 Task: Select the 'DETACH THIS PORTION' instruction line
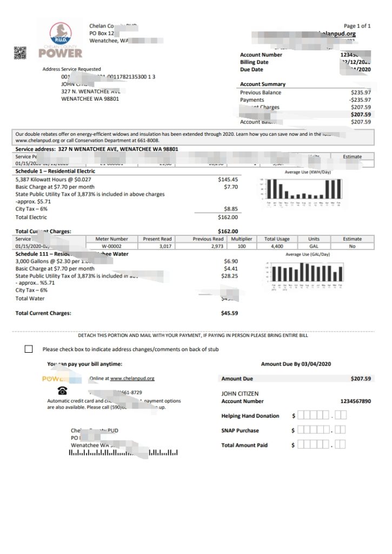[x=193, y=335]
